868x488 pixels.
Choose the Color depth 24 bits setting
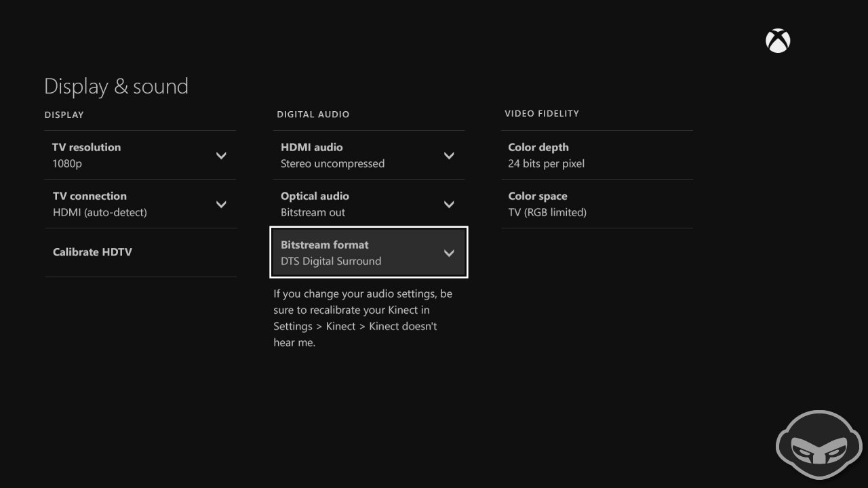pos(597,155)
